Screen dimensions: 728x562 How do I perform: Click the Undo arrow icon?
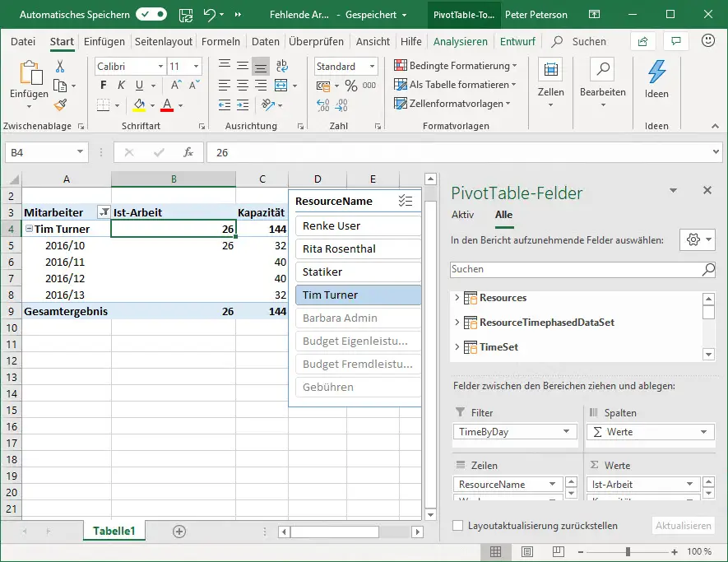pyautogui.click(x=210, y=15)
